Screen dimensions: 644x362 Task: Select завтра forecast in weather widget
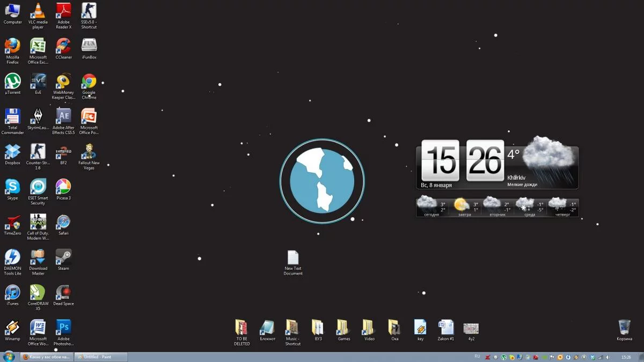(465, 207)
